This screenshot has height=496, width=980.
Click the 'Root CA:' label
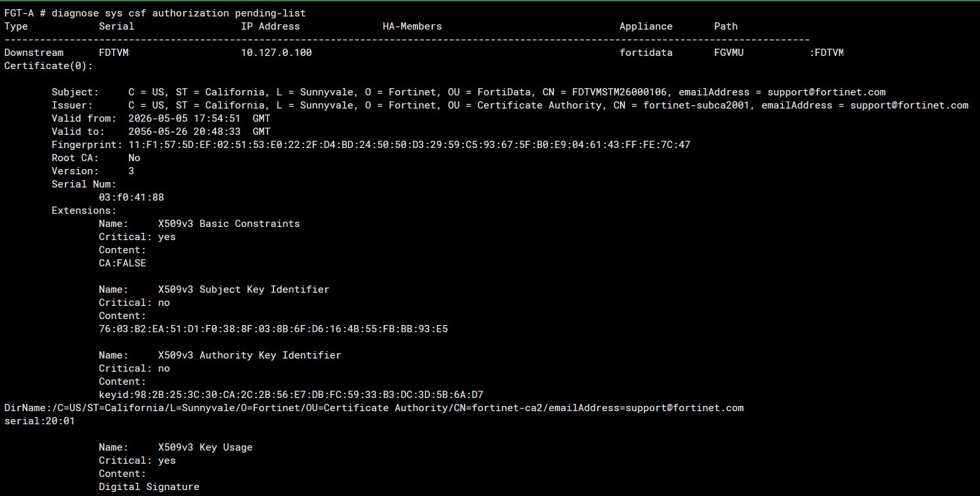click(x=76, y=158)
